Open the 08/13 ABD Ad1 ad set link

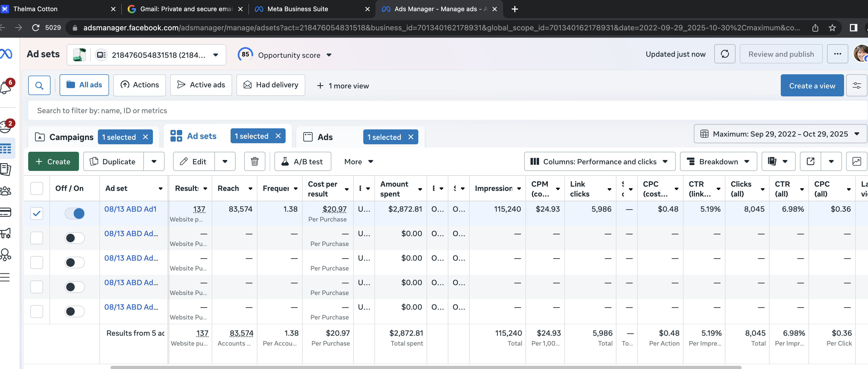(x=130, y=209)
